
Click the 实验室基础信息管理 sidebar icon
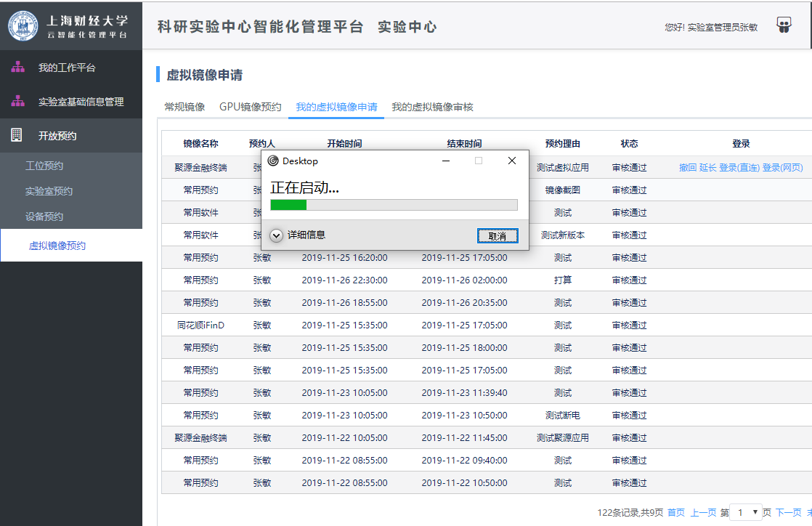point(18,102)
